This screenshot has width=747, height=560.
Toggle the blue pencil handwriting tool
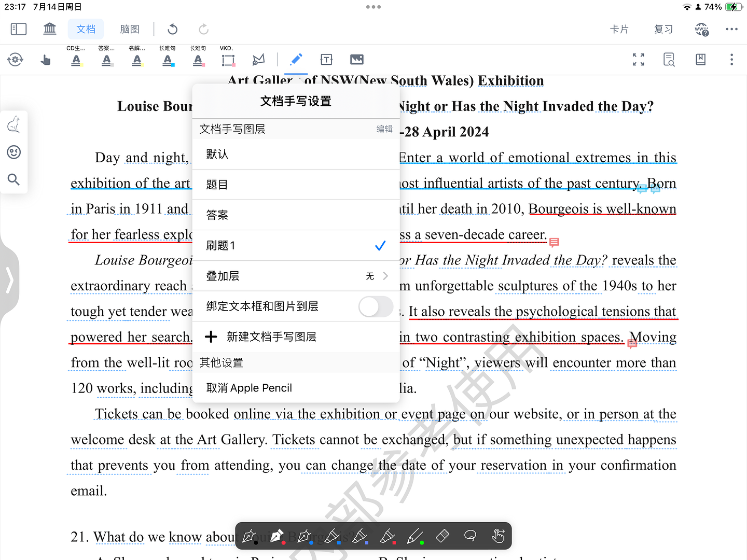point(296,60)
